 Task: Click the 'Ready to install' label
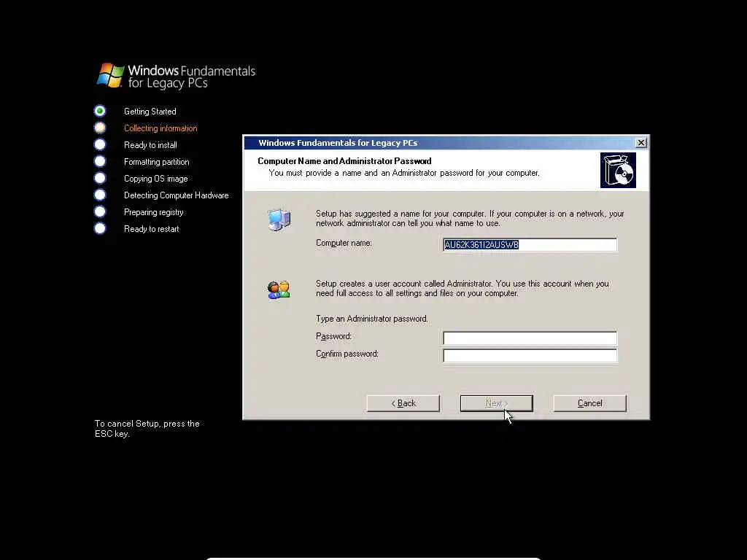[x=150, y=145]
